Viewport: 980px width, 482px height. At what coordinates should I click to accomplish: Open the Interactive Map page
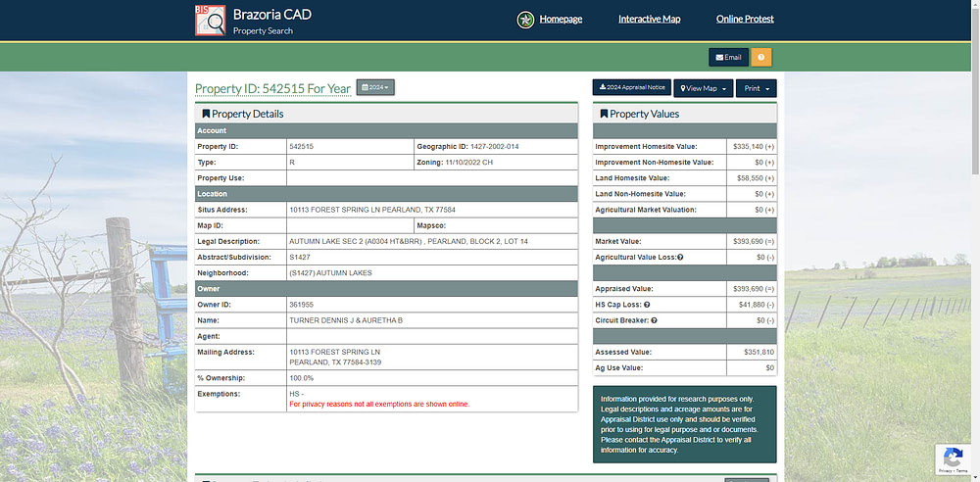(x=650, y=19)
